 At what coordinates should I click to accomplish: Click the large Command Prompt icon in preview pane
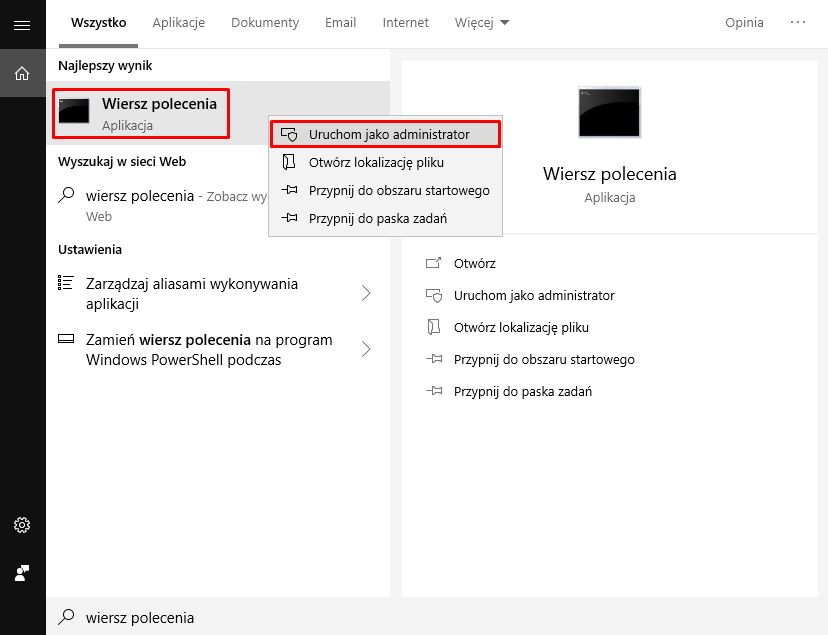pyautogui.click(x=609, y=112)
